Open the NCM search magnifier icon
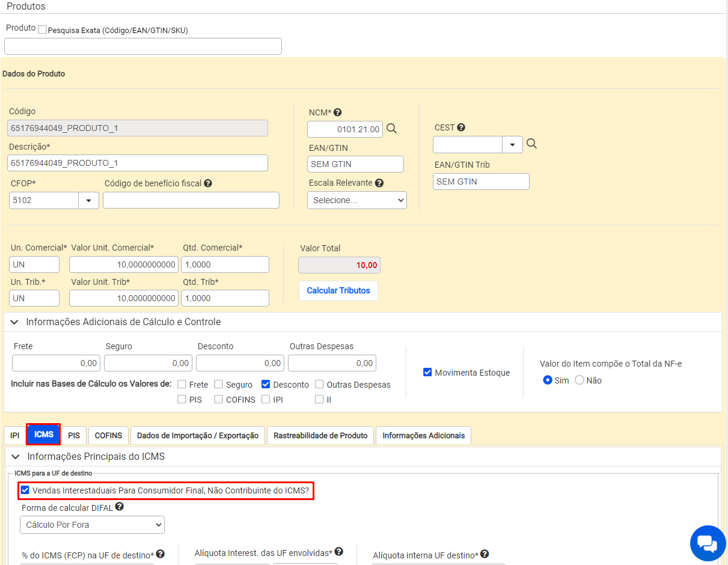The height and width of the screenshot is (565, 728). (x=392, y=129)
